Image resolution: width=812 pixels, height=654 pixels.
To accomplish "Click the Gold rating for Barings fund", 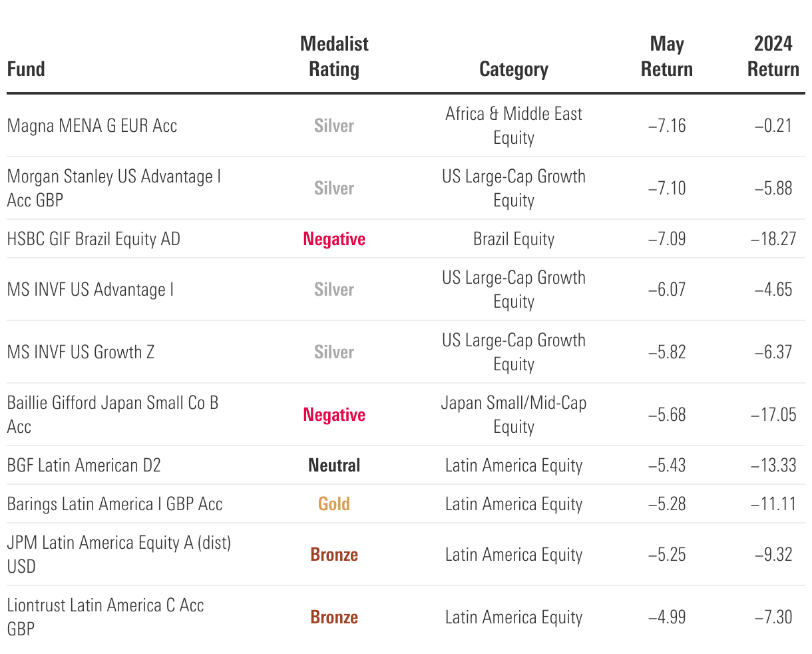I will 334,504.
